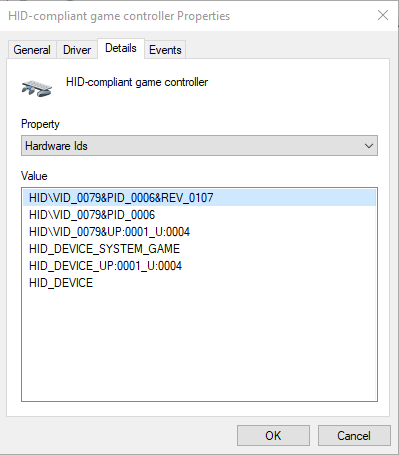The width and height of the screenshot is (399, 455).
Task: Select the plain HID_DEVICE value row
Action: [199, 283]
